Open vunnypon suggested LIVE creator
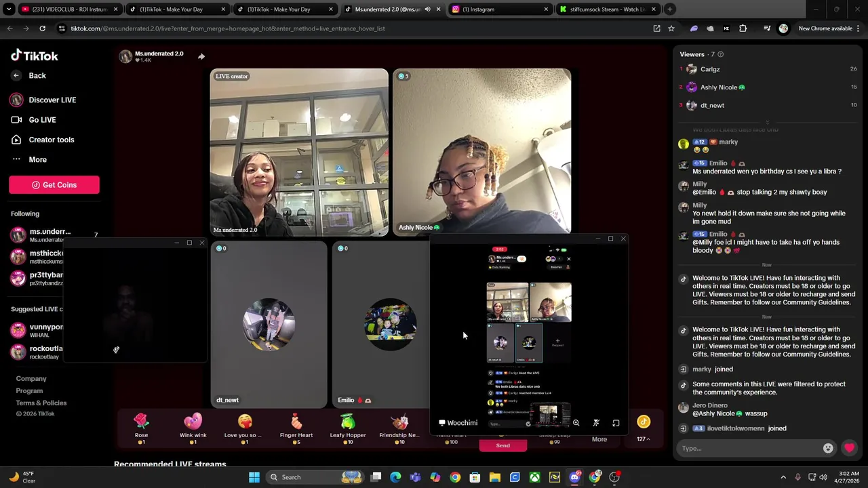This screenshot has width=868, height=488. [x=37, y=330]
